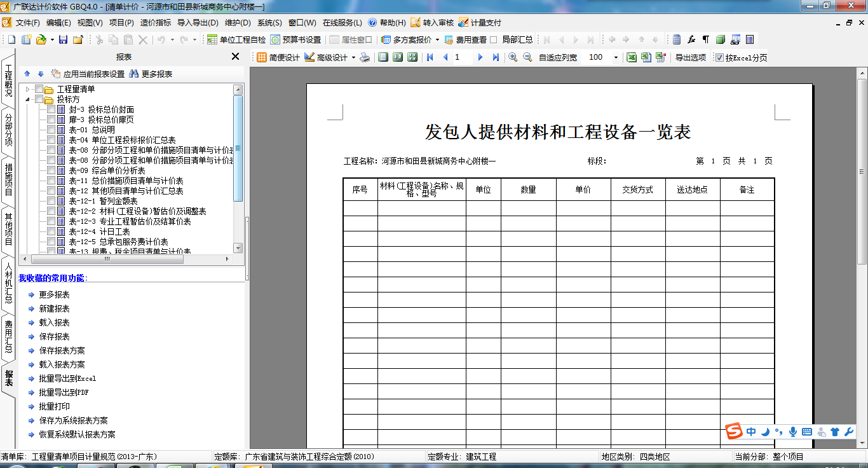
Task: Go to last page of report
Action: pos(496,57)
